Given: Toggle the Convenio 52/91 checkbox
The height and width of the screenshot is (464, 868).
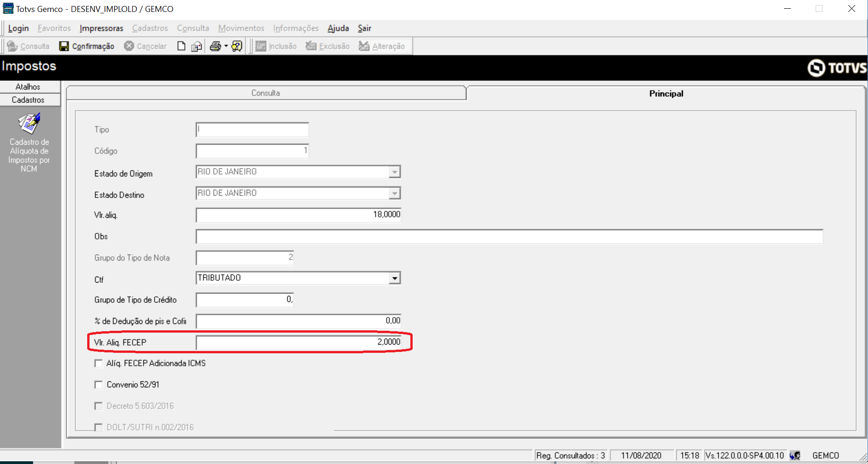Looking at the screenshot, I should (98, 385).
